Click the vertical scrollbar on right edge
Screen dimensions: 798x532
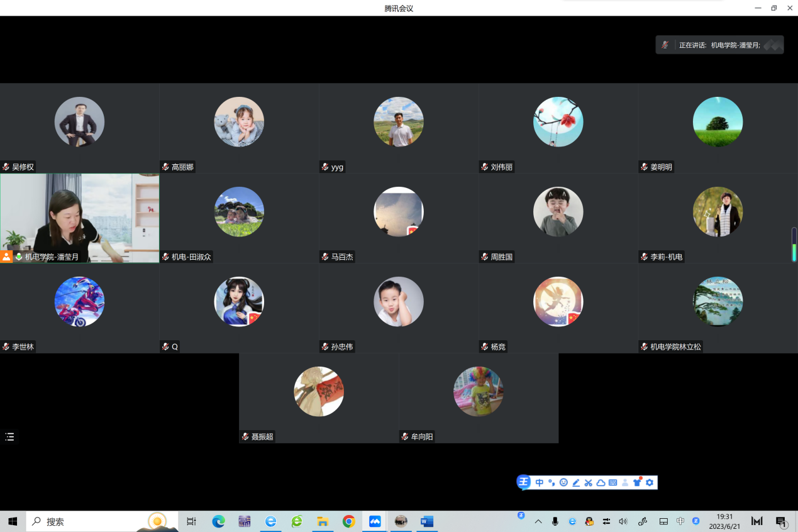(794, 245)
